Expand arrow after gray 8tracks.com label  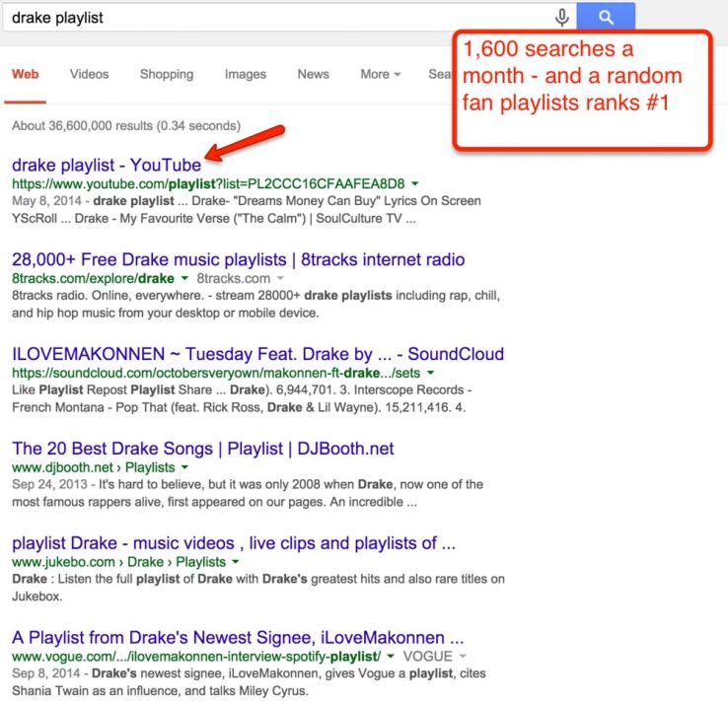(x=280, y=278)
